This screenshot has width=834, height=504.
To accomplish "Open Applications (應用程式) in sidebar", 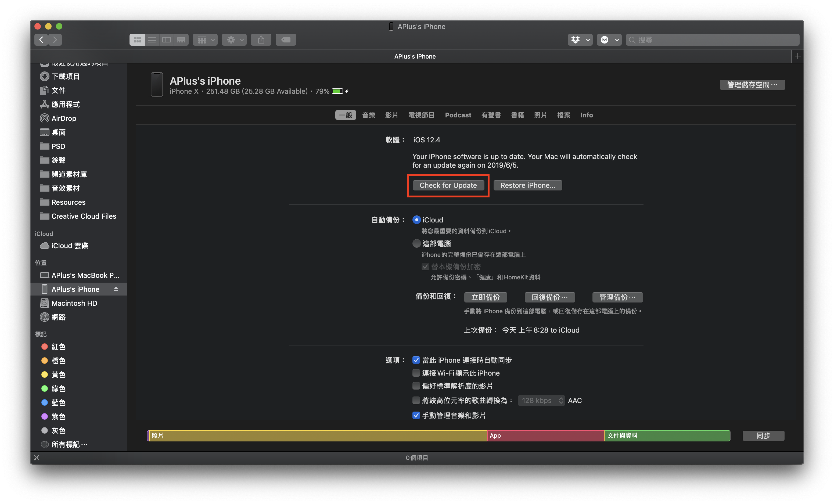I will pyautogui.click(x=78, y=104).
